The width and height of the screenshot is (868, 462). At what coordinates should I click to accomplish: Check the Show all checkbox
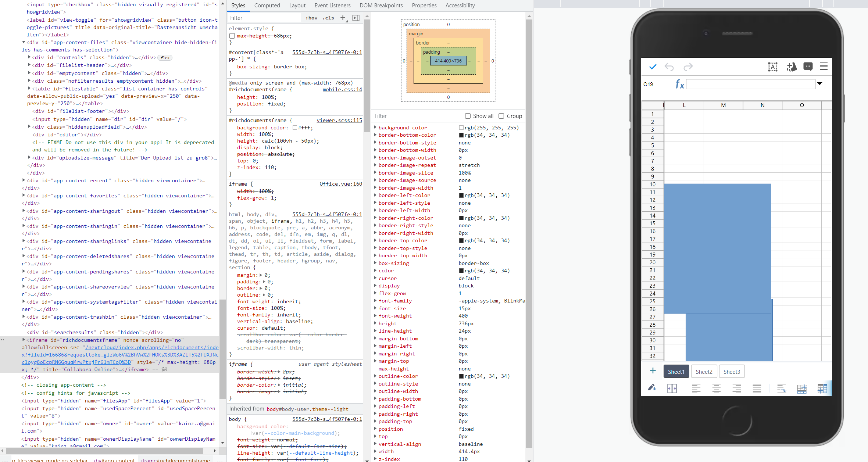(x=468, y=116)
